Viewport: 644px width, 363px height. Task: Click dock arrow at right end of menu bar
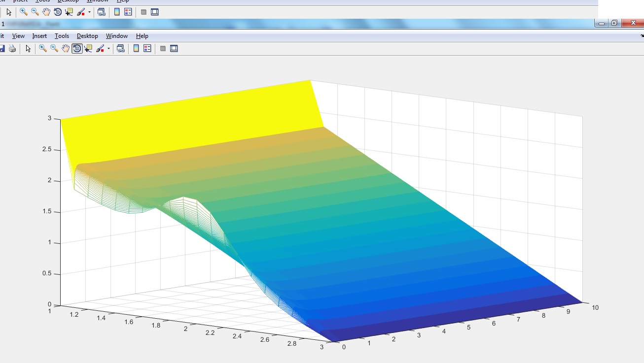642,35
